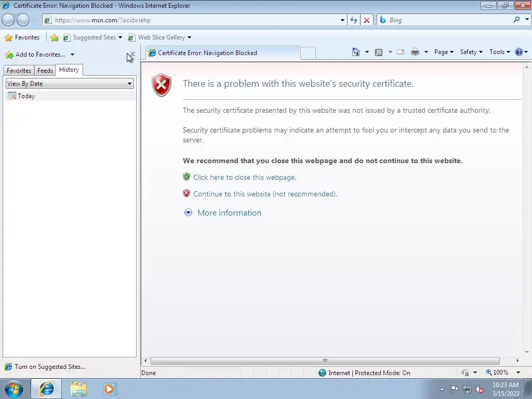Click the Print icon
The width and height of the screenshot is (532, 399).
[415, 52]
